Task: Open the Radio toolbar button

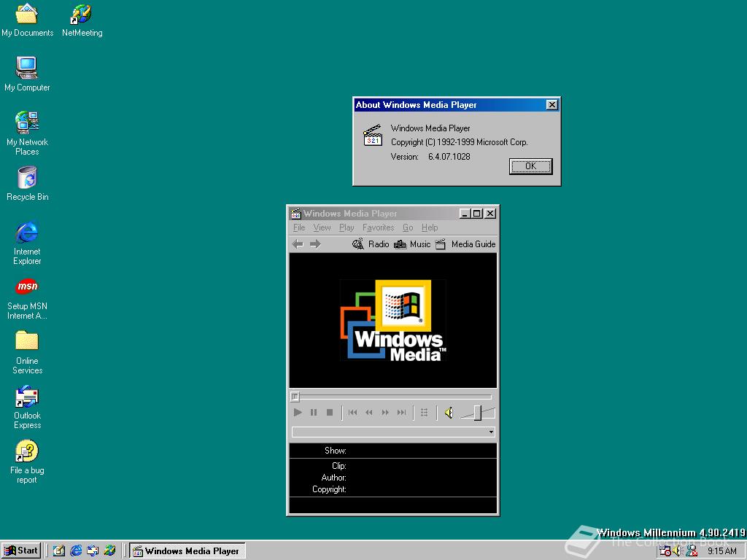Action: pyautogui.click(x=371, y=244)
